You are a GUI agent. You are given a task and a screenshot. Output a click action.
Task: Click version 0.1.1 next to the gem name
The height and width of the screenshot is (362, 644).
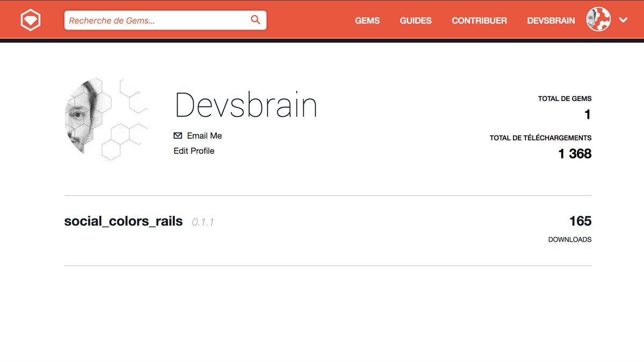pos(202,222)
